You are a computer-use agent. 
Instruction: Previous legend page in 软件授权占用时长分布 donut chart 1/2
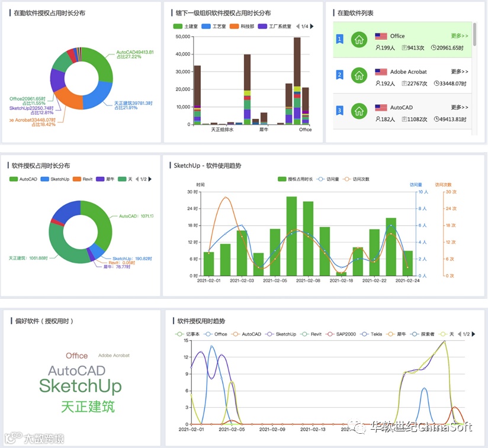(137, 179)
